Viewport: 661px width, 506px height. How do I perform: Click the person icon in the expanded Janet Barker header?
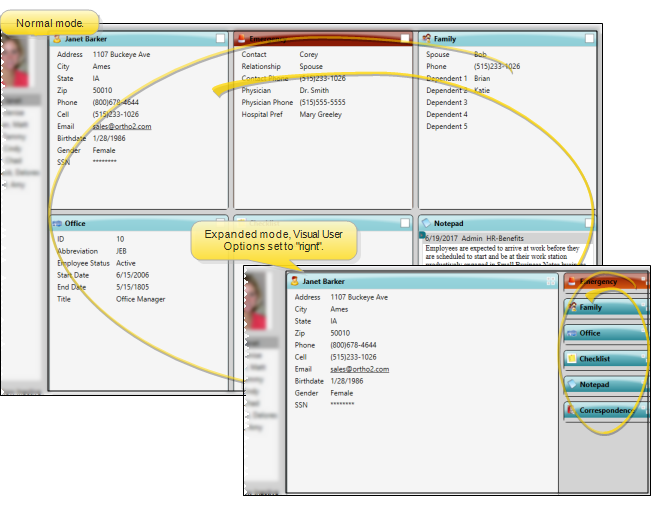(295, 283)
